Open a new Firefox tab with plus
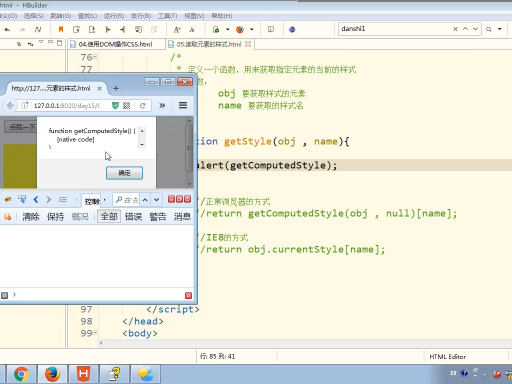512x384 pixels. (x=116, y=88)
